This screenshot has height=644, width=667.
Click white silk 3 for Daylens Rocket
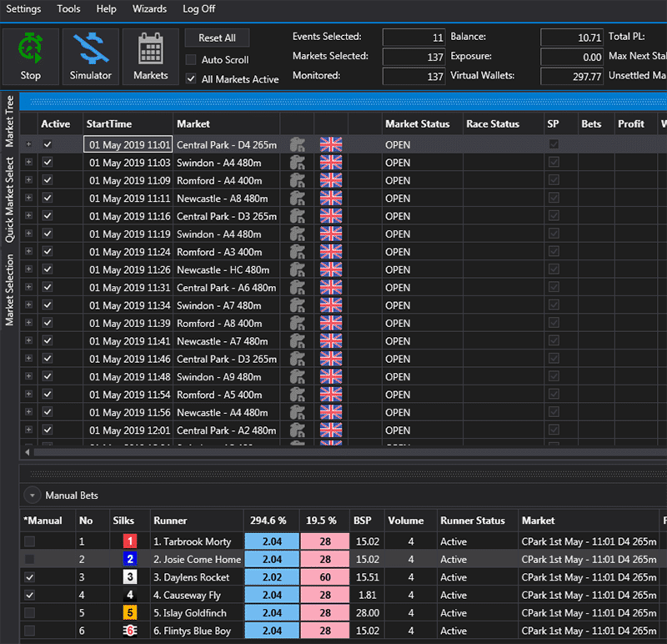(x=130, y=577)
